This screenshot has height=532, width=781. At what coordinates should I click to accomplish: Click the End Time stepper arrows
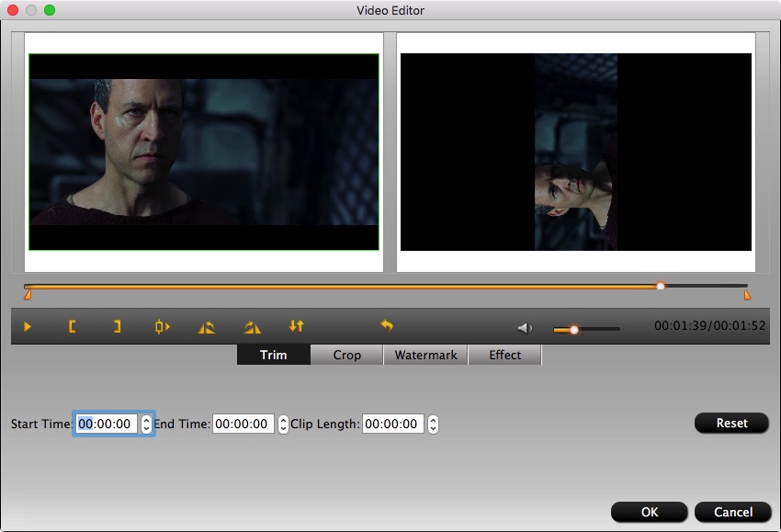(x=283, y=424)
